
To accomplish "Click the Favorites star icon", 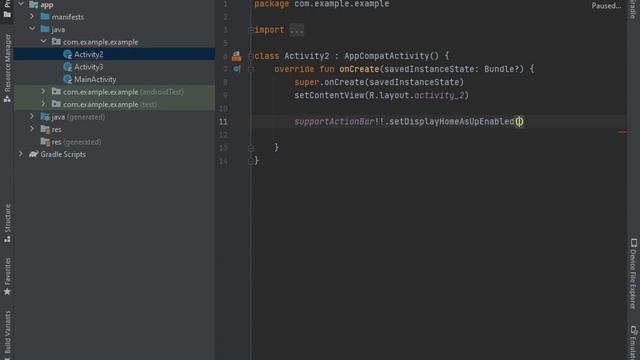I will (7, 291).
